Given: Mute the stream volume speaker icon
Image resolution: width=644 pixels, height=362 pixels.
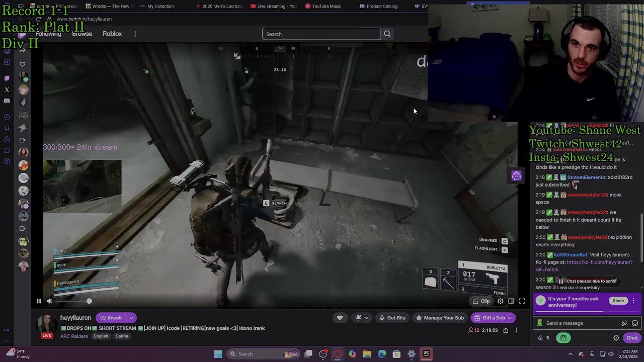Looking at the screenshot, I should (x=49, y=301).
